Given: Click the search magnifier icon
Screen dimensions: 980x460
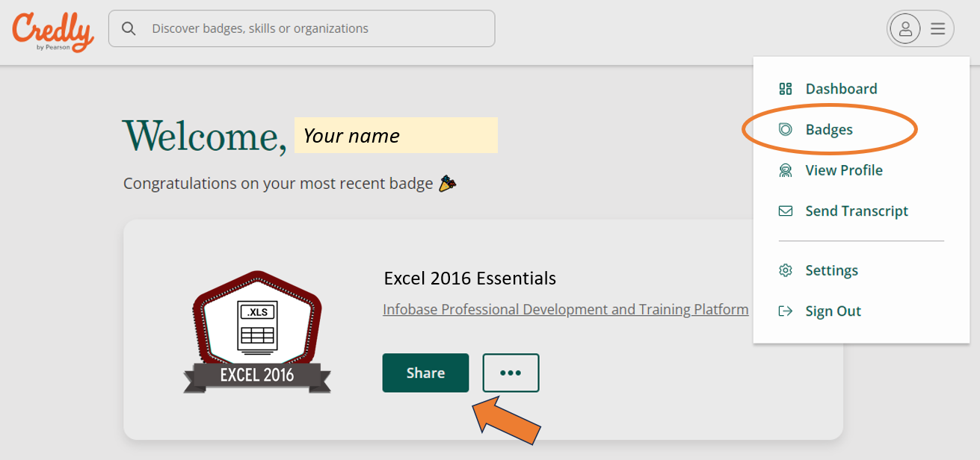Looking at the screenshot, I should (129, 28).
